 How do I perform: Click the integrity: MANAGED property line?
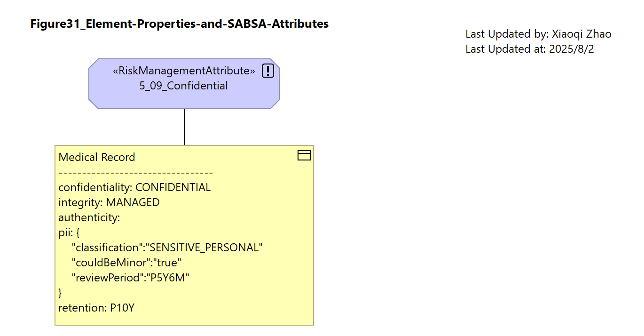(109, 202)
